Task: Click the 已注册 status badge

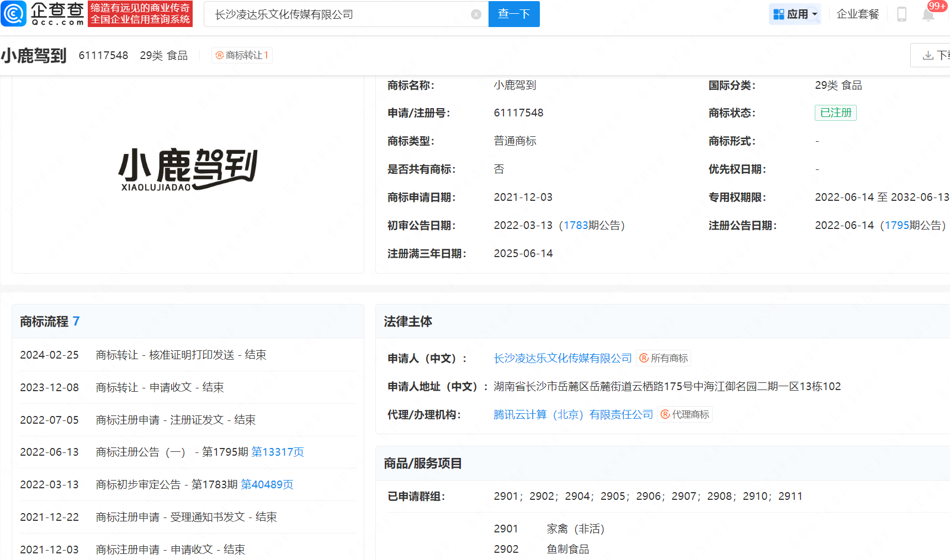Action: point(836,113)
